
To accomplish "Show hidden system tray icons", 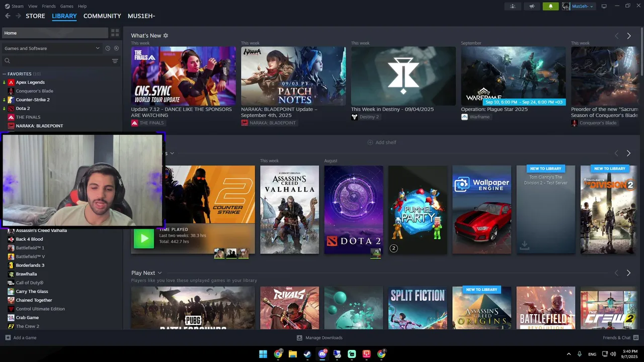I will (x=569, y=354).
